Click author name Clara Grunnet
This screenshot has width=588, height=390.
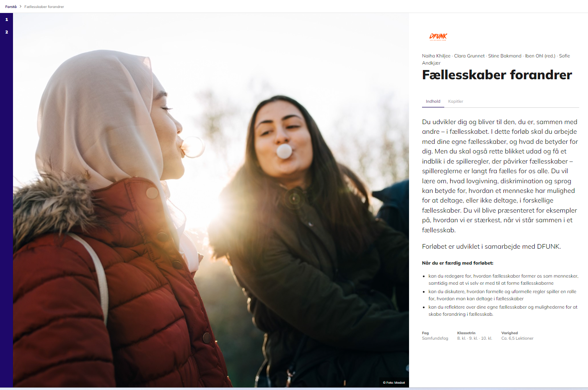tap(469, 56)
